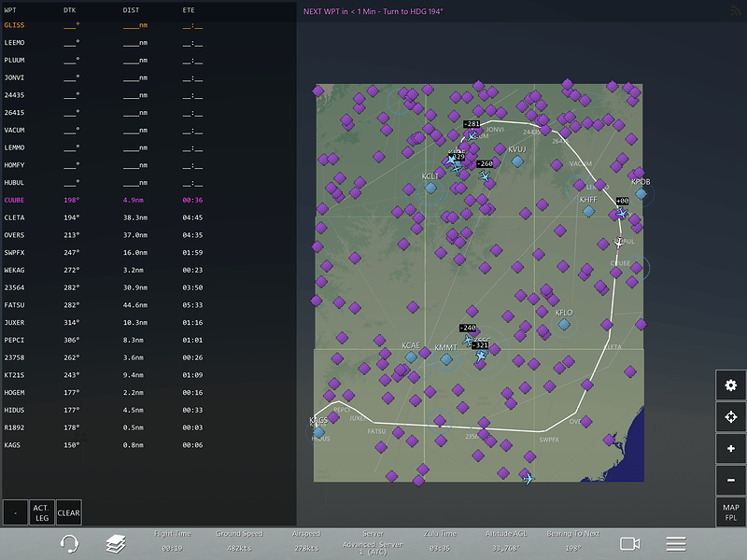Tap the KCLT airport marker

tap(430, 188)
